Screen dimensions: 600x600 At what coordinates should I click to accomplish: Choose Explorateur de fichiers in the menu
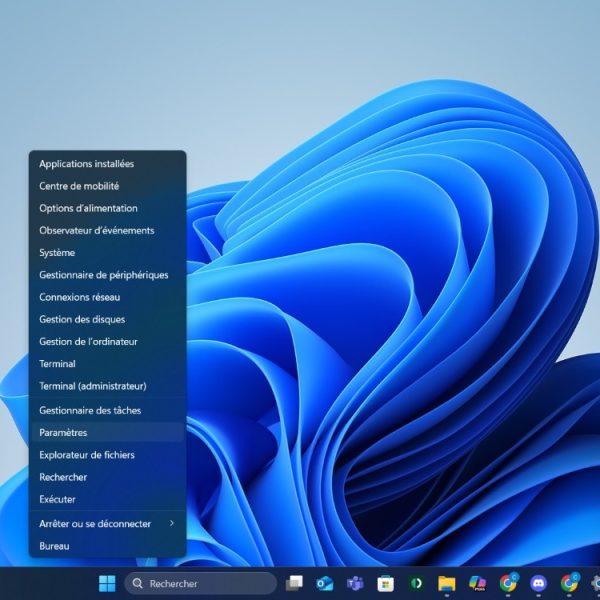point(108,455)
